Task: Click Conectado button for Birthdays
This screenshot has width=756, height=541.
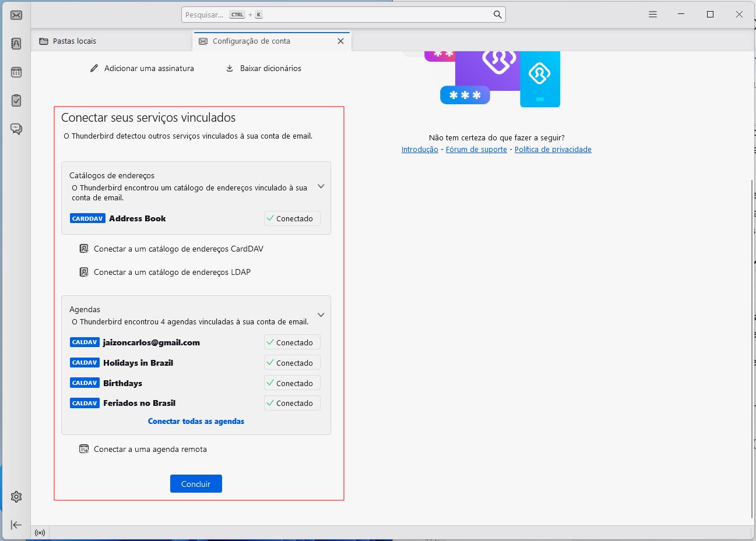Action: tap(292, 383)
